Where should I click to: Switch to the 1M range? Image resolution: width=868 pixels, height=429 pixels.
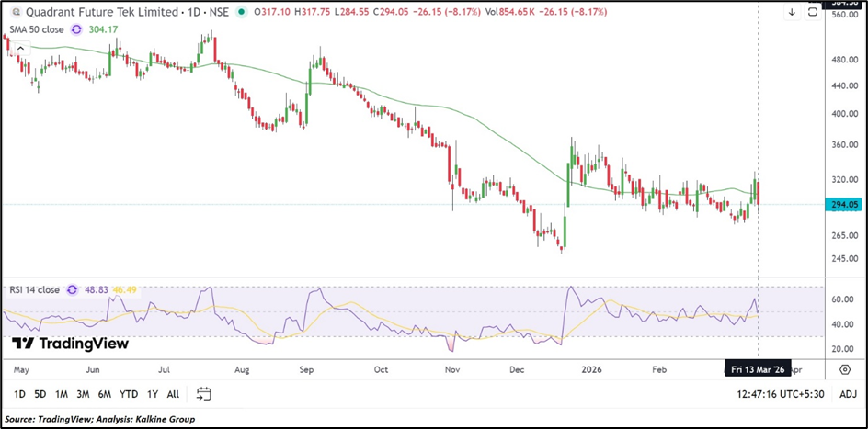point(62,394)
